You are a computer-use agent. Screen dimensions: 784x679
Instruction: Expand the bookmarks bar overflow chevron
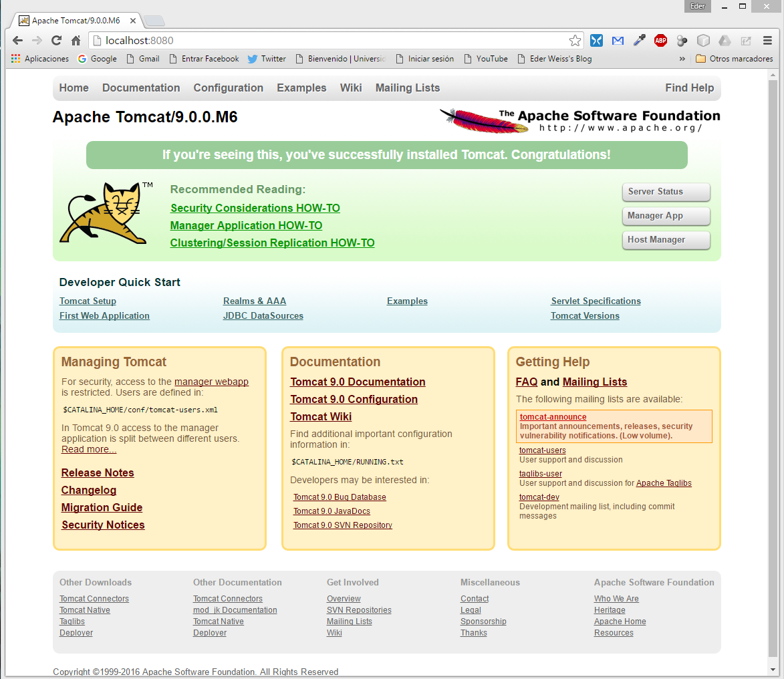tap(682, 59)
